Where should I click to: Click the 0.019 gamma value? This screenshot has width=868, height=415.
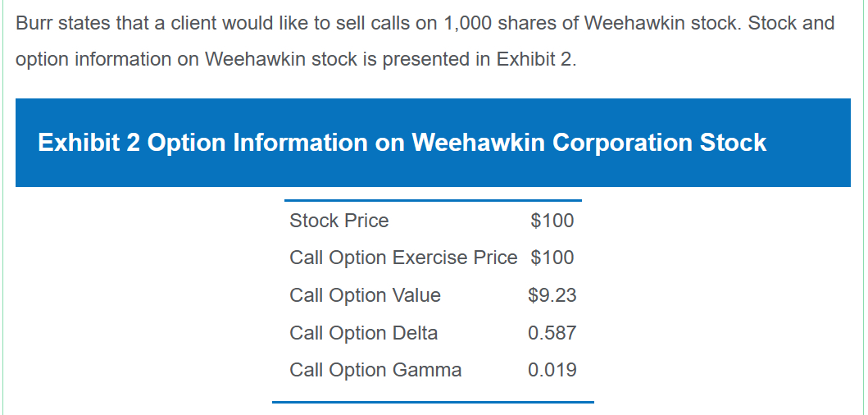[552, 370]
